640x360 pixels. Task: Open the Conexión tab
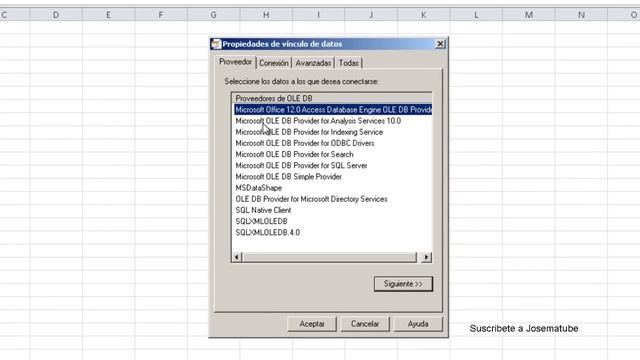[274, 63]
